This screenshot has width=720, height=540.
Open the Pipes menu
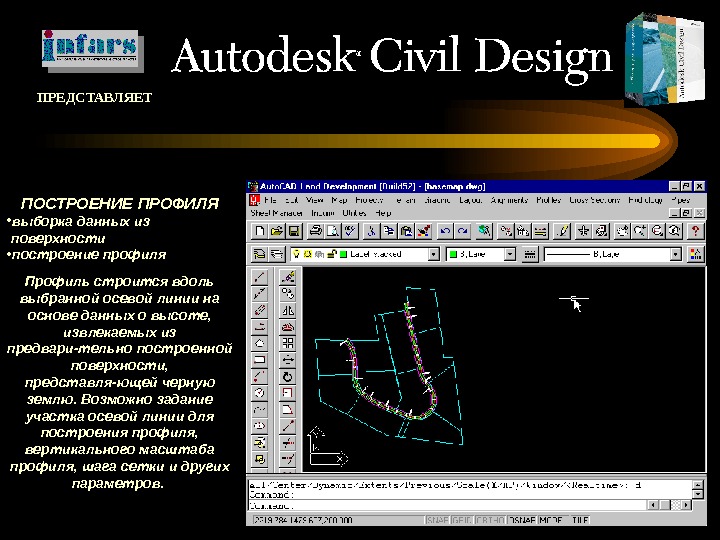(x=681, y=200)
